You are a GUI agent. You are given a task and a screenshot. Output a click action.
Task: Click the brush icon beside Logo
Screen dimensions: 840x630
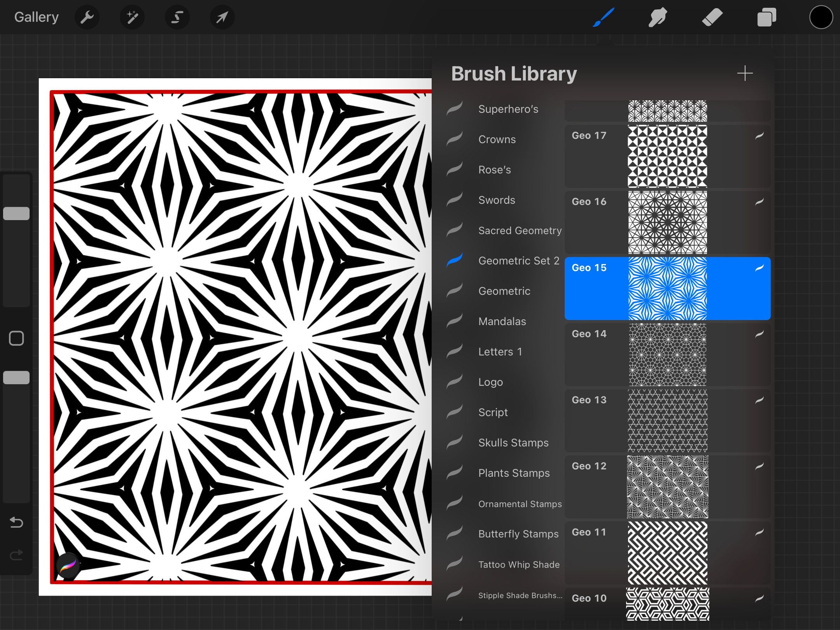(454, 381)
